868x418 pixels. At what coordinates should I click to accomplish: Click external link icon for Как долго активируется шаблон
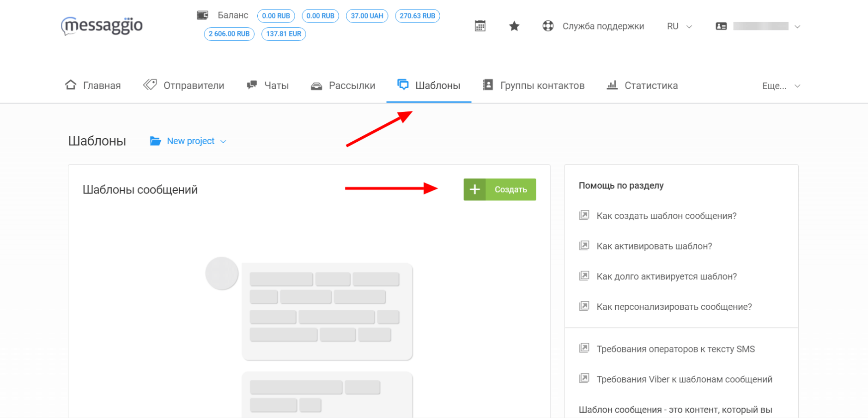coord(584,276)
